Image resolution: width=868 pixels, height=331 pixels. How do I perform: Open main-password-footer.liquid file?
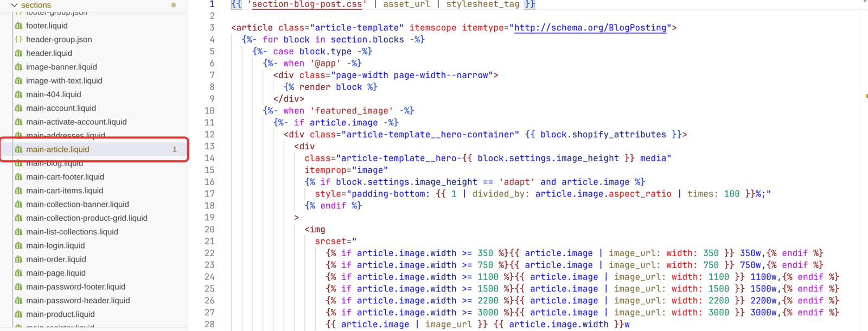click(75, 287)
